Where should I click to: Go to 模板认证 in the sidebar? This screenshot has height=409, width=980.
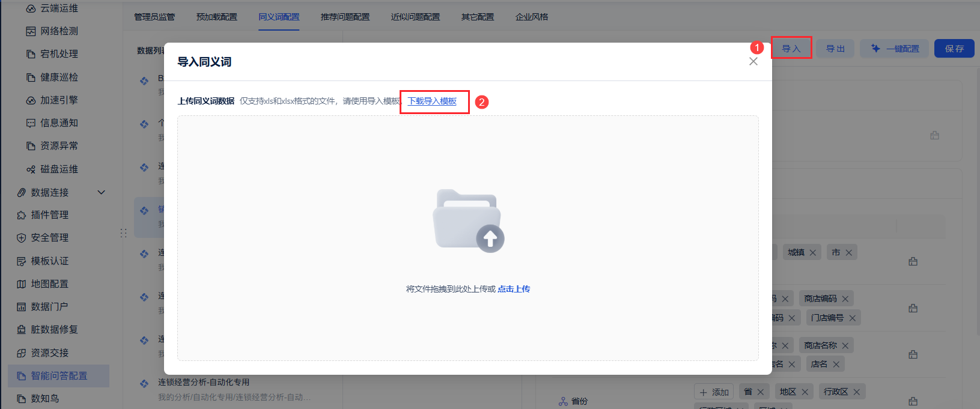click(x=43, y=261)
